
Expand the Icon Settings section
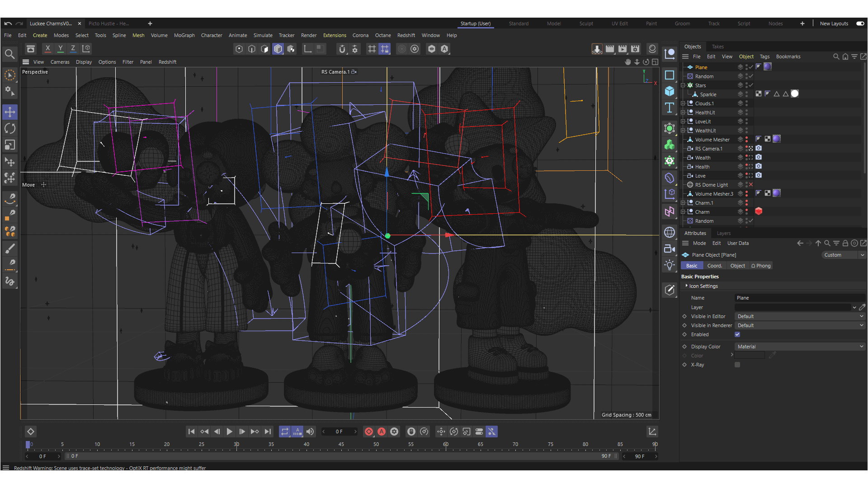coord(687,286)
